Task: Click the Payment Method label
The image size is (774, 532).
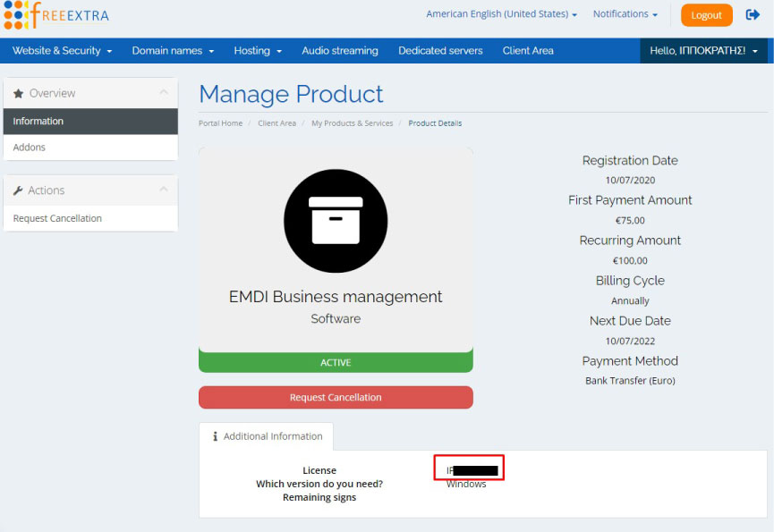Action: 630,361
